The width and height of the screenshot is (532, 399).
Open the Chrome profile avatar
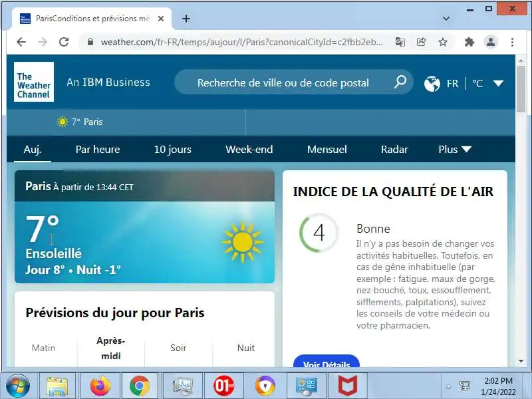491,42
